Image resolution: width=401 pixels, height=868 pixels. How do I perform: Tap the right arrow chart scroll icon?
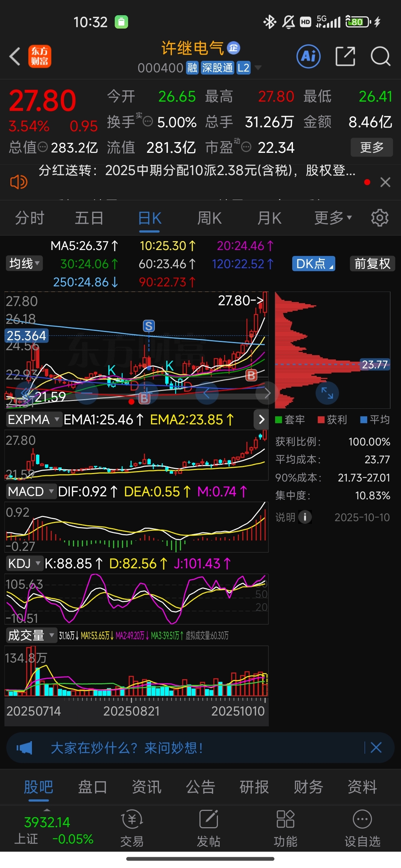click(x=267, y=393)
